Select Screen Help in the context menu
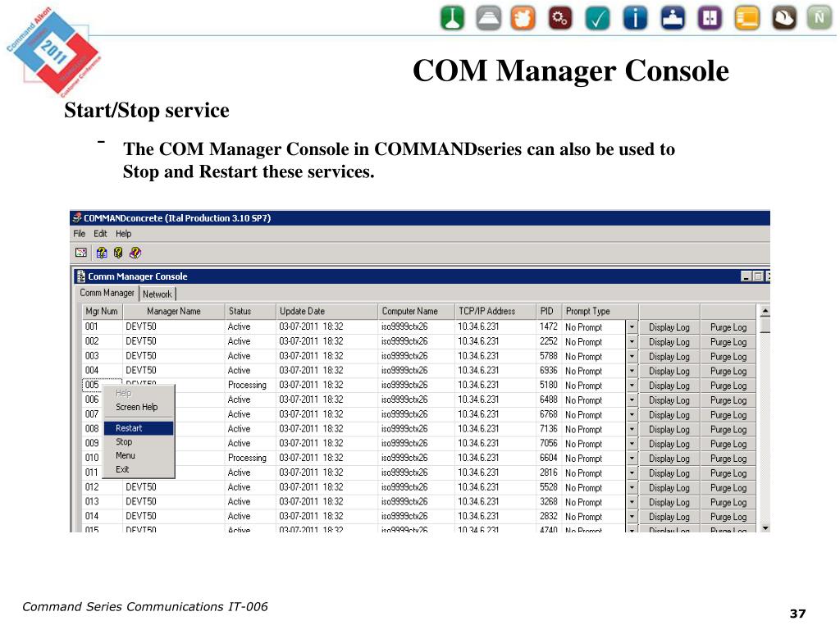This screenshot has height=630, width=840. click(138, 407)
